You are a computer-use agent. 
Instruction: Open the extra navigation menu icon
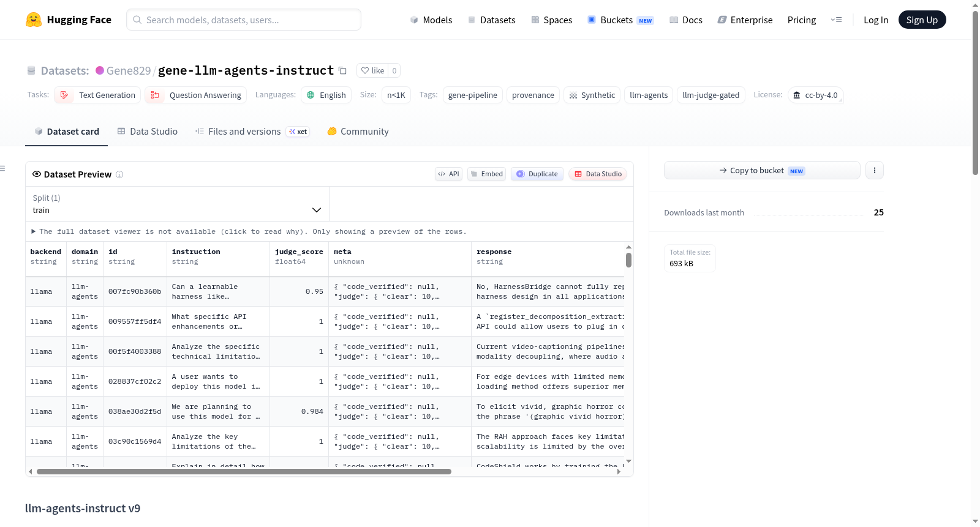click(x=836, y=20)
